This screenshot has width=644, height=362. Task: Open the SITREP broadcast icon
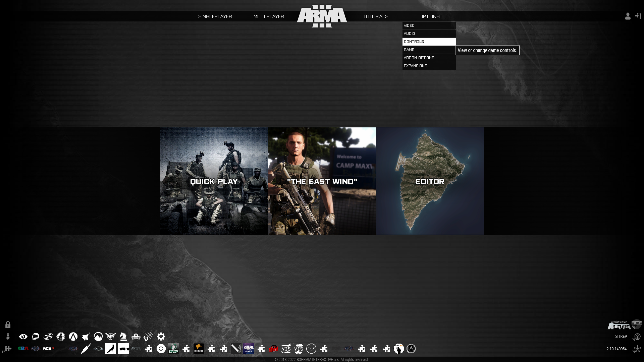[x=637, y=337]
